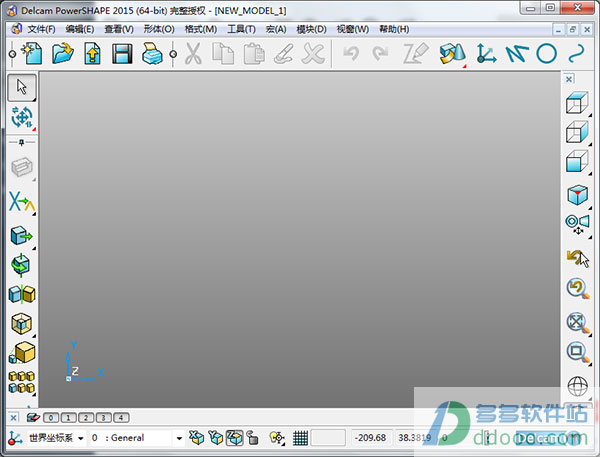Toggle the intelligent cursor snap icon

coord(277,438)
